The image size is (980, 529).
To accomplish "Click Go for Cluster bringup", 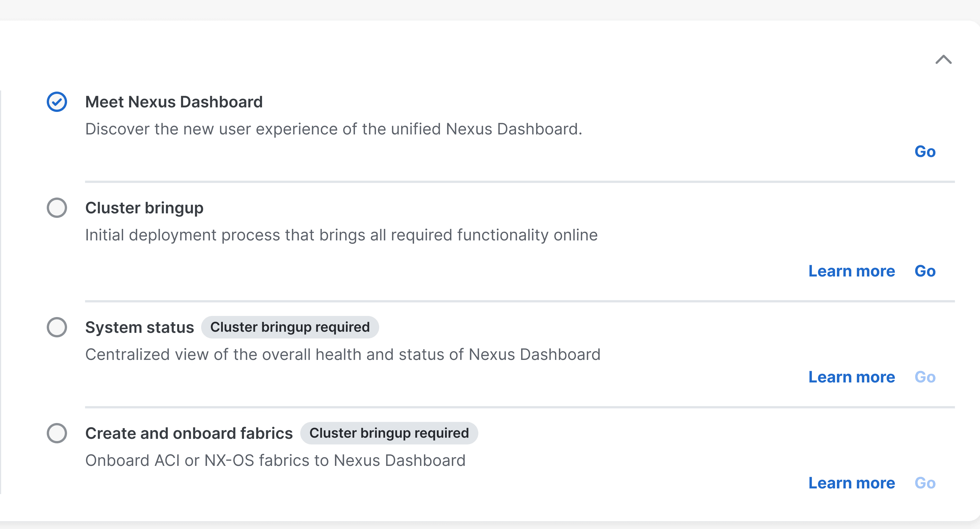I will tap(925, 271).
